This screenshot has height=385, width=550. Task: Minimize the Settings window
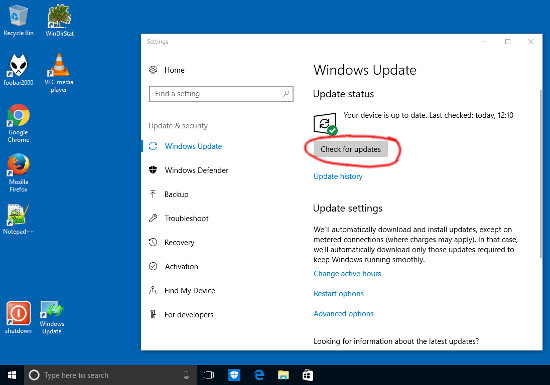tap(484, 42)
